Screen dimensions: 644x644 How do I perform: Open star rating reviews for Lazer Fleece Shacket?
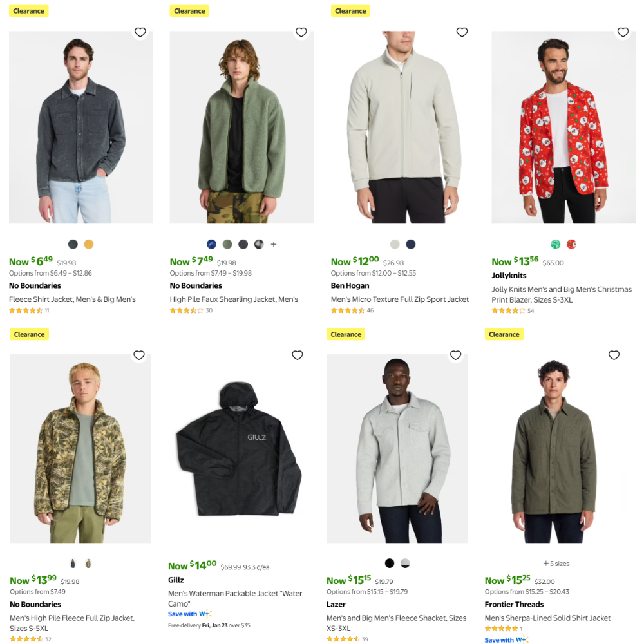pyautogui.click(x=345, y=639)
